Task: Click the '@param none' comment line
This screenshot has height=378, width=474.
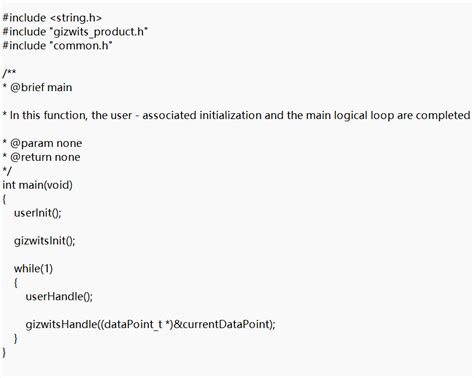Action: tap(42, 143)
